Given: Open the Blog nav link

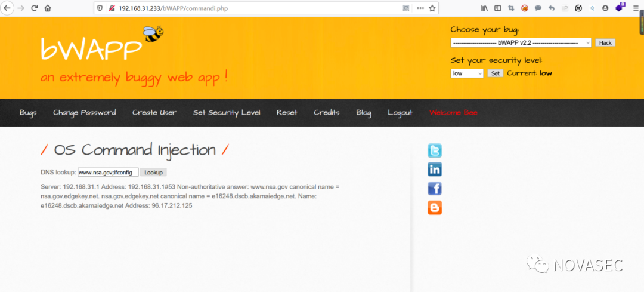Looking at the screenshot, I should [364, 113].
